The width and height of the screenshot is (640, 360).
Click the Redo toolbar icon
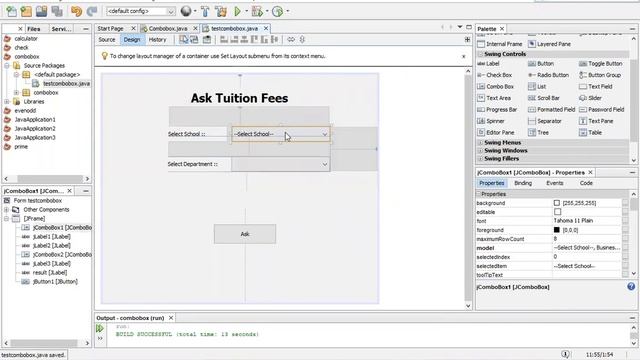tap(92, 11)
